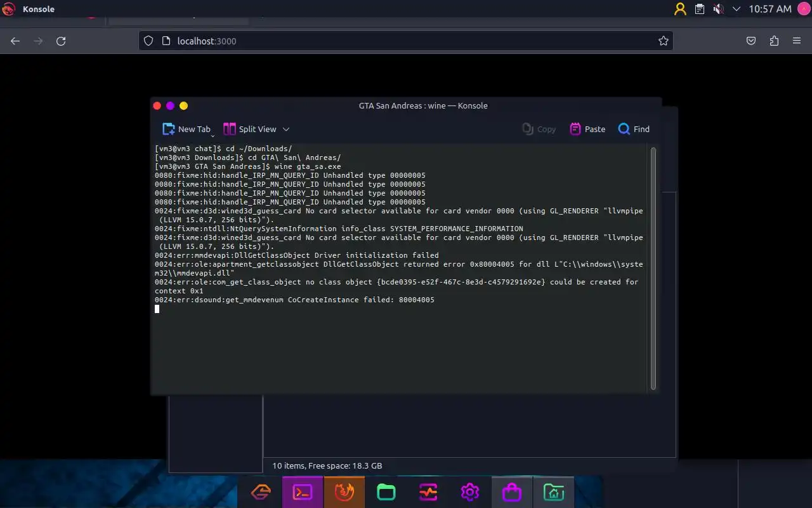Click the Copy toolbar button

(x=539, y=129)
